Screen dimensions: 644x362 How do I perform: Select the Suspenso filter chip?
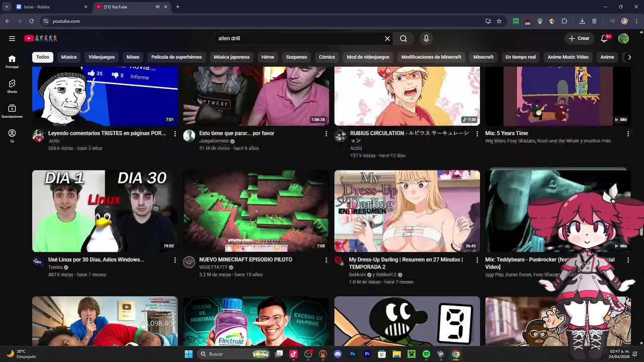pos(296,57)
